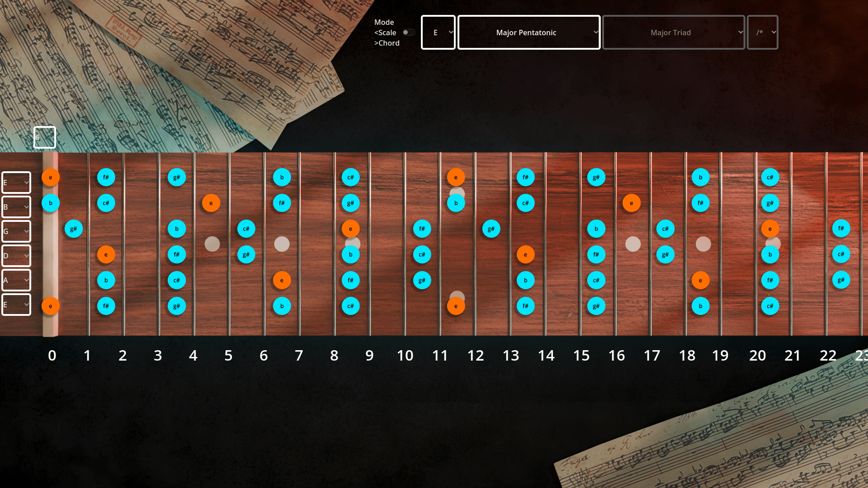Click the orange open e note on top string
868x488 pixels.
(x=51, y=177)
